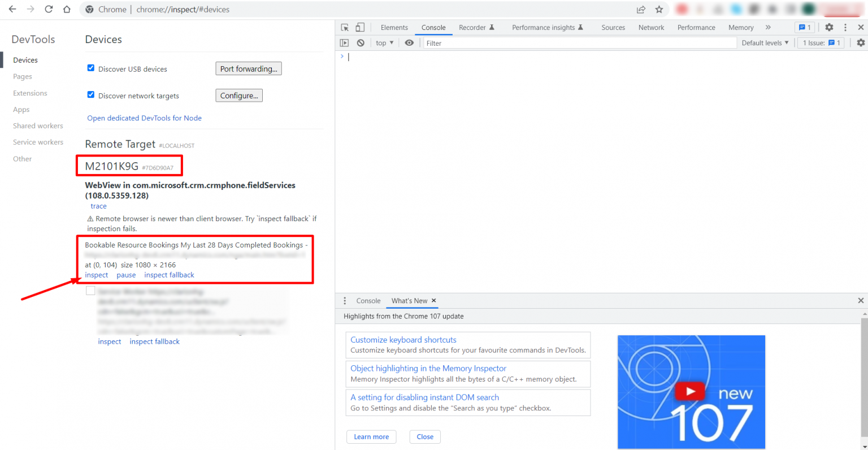Click the clear console icon
The width and height of the screenshot is (868, 450).
[361, 42]
